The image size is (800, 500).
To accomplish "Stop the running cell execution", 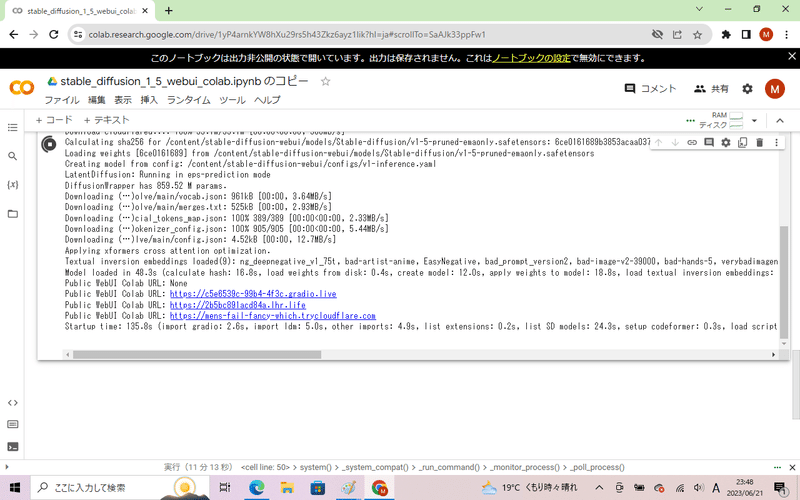I will click(x=49, y=144).
